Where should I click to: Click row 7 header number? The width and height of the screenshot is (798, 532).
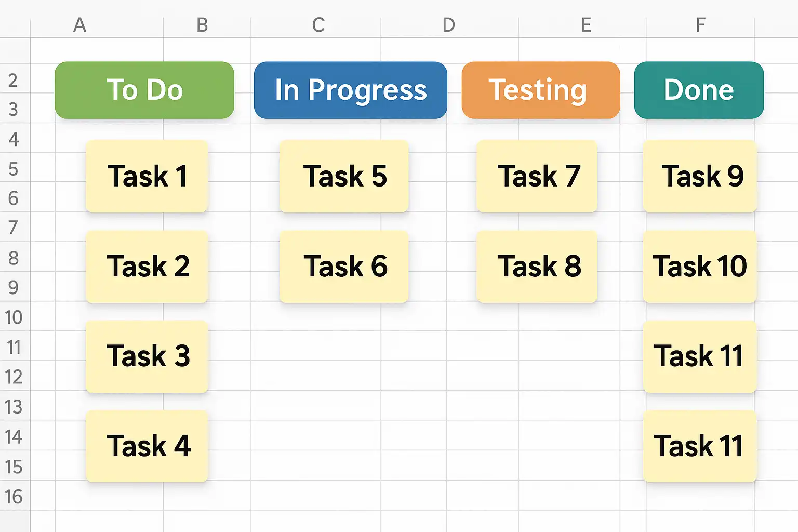tap(13, 228)
